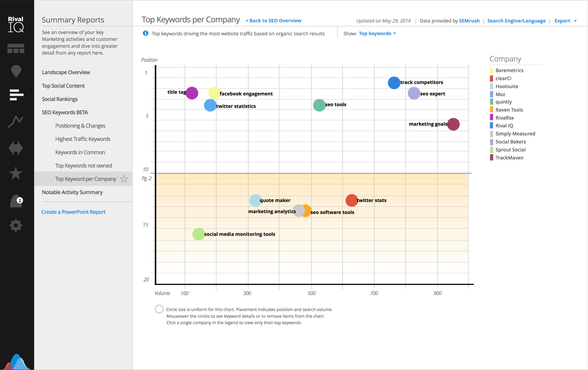Click Rivalfox in company legend

pyautogui.click(x=504, y=118)
